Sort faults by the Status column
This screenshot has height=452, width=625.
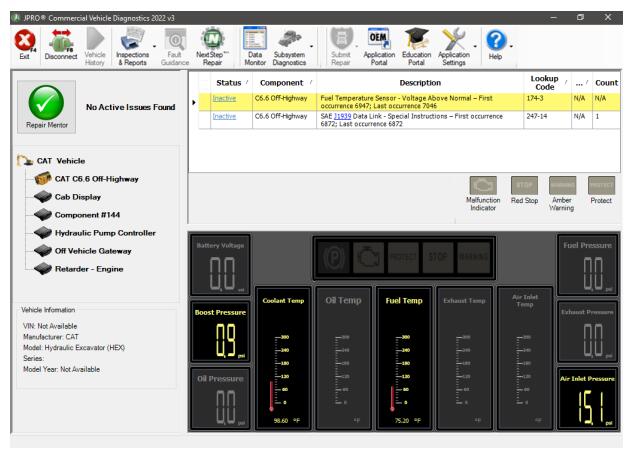click(232, 83)
